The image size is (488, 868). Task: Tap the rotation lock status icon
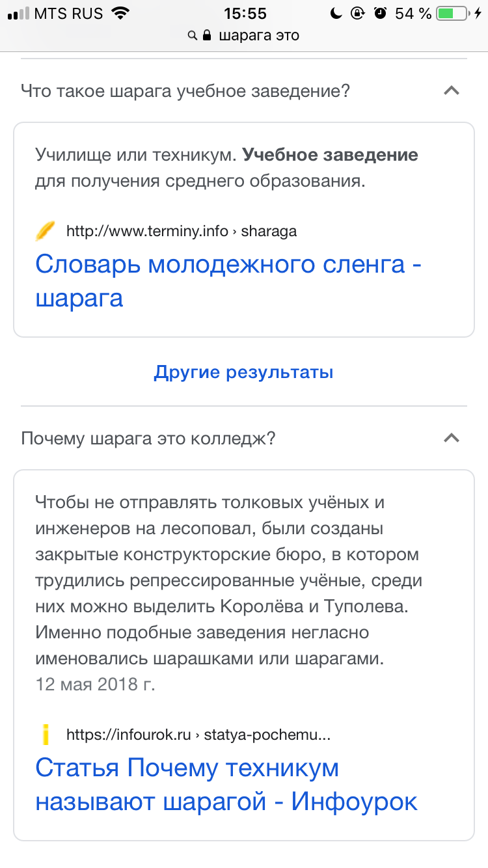coord(357,13)
